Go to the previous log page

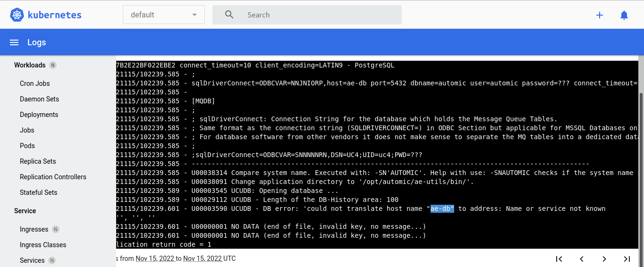pyautogui.click(x=582, y=259)
